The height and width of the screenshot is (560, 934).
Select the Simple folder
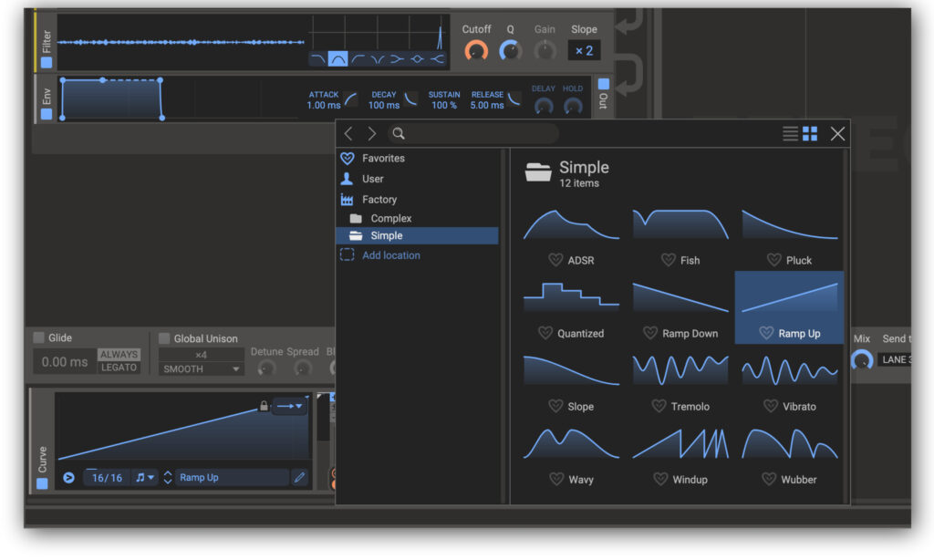coord(418,236)
